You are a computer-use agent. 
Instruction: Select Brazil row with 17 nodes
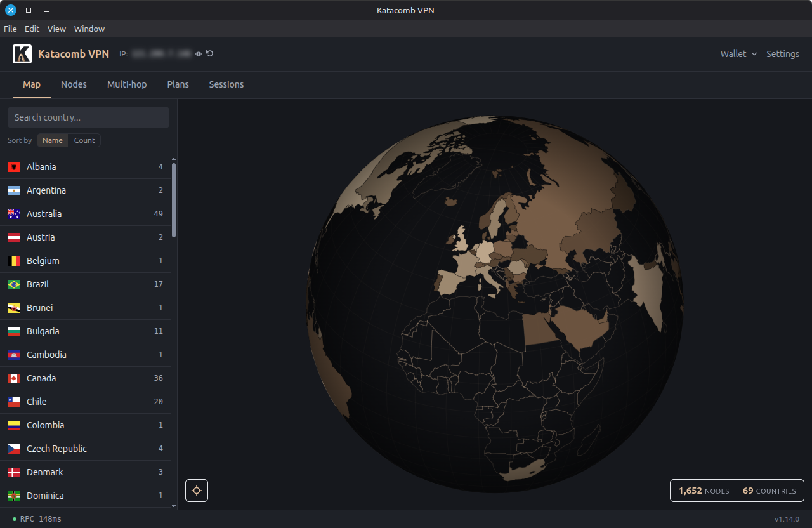pyautogui.click(x=86, y=284)
